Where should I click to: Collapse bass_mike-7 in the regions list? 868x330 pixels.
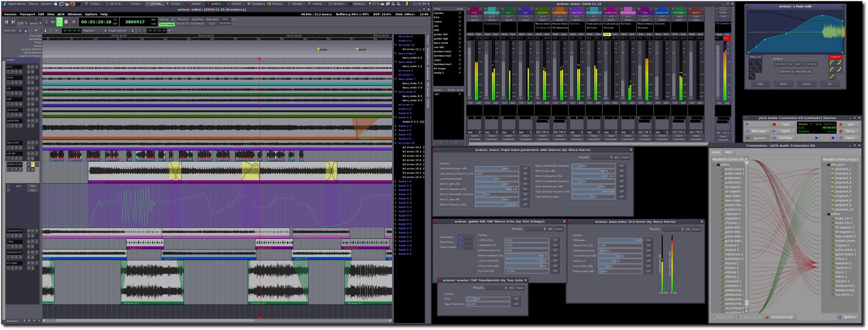pos(395,79)
